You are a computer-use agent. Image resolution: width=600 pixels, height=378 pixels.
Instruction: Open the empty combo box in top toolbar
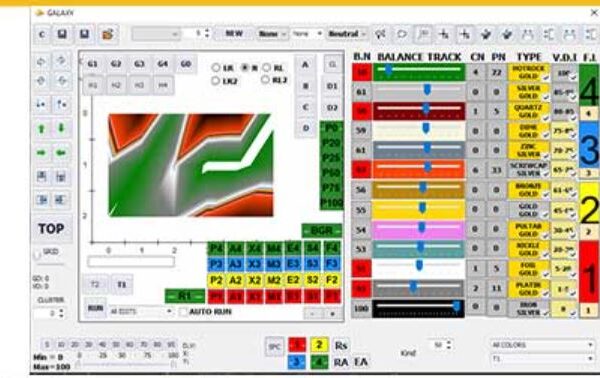pyautogui.click(x=156, y=34)
